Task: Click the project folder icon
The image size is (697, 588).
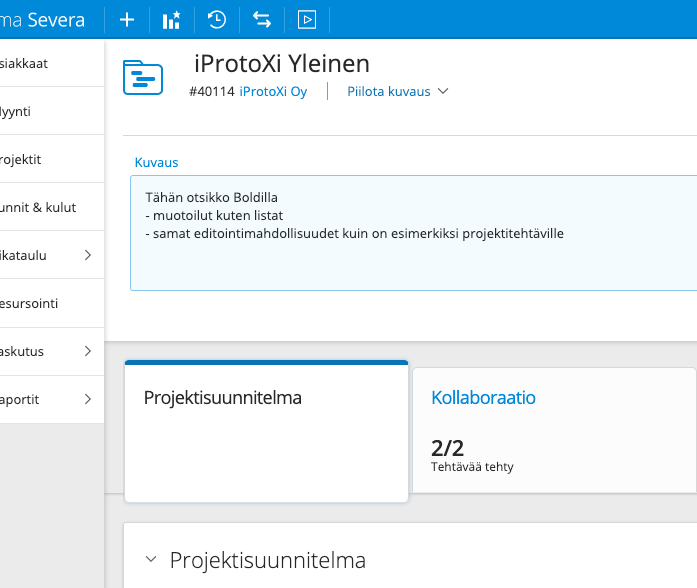Action: point(143,77)
